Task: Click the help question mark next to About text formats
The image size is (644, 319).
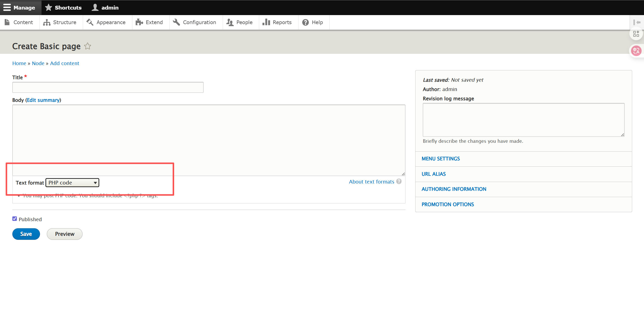Action: (399, 181)
